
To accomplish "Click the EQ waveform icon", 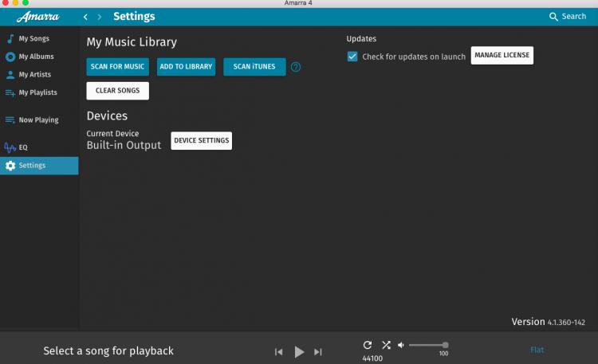I will click(x=10, y=147).
